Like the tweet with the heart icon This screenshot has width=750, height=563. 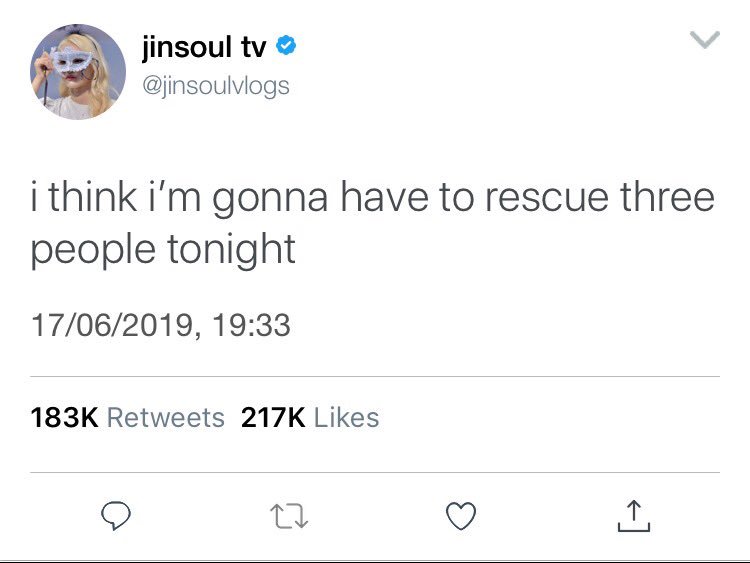[x=461, y=516]
